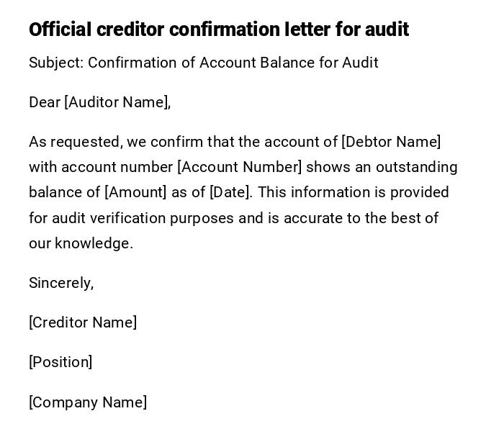
Task: Click the Subject line of the letter
Action: [203, 63]
